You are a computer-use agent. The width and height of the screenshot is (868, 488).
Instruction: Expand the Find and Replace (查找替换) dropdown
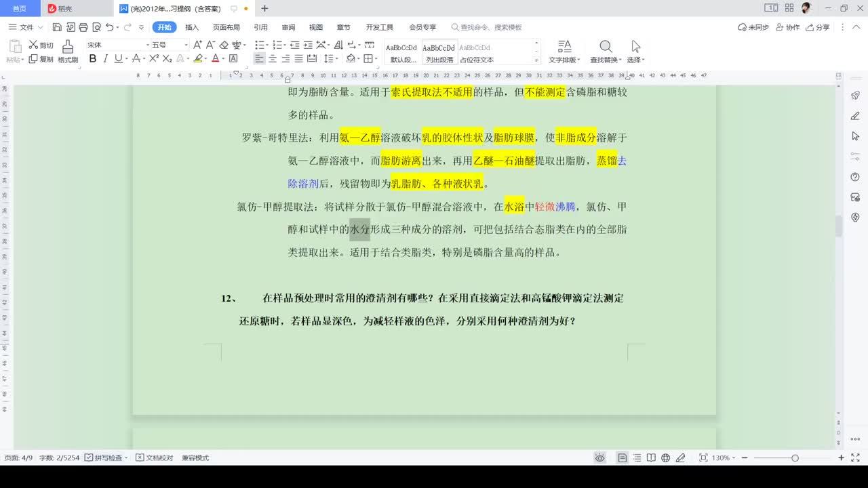pos(605,60)
